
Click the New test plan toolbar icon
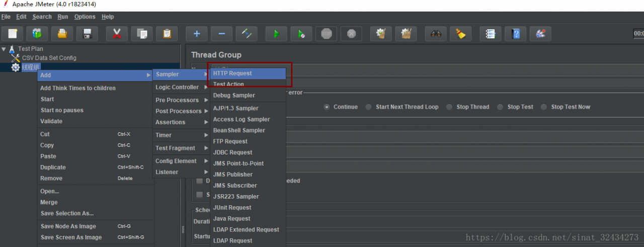[x=13, y=34]
